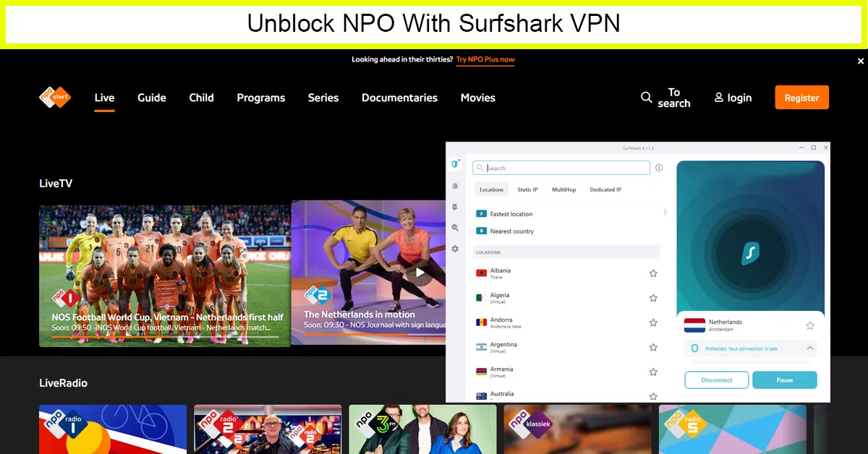The image size is (868, 454).
Task: Open the Guide menu item
Action: click(152, 98)
